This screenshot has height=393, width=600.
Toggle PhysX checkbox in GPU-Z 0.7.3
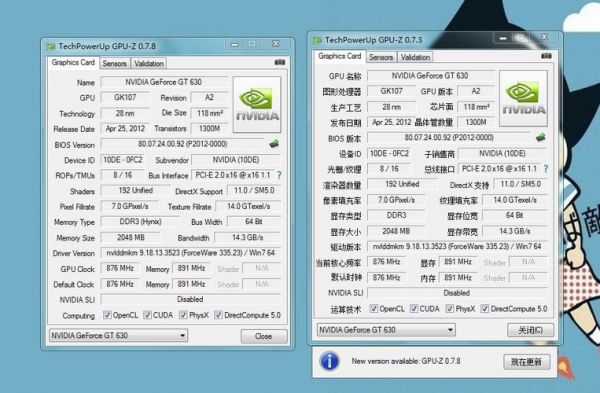pos(450,308)
